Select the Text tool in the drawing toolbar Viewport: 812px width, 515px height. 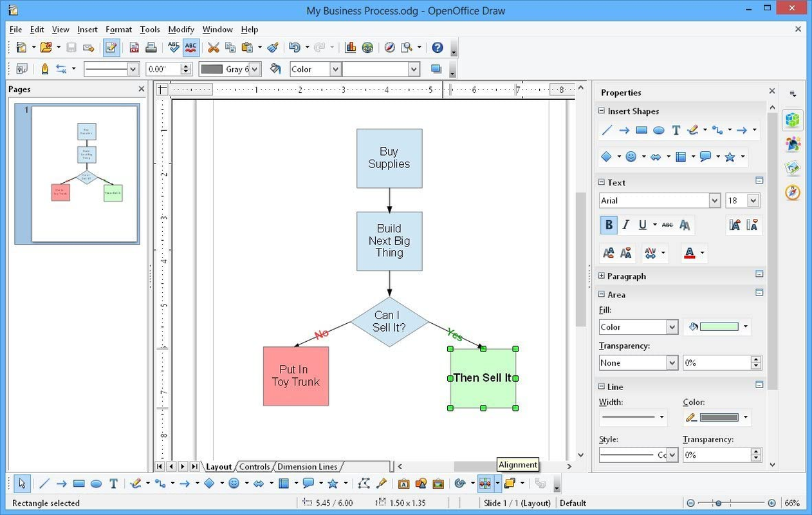(x=113, y=483)
